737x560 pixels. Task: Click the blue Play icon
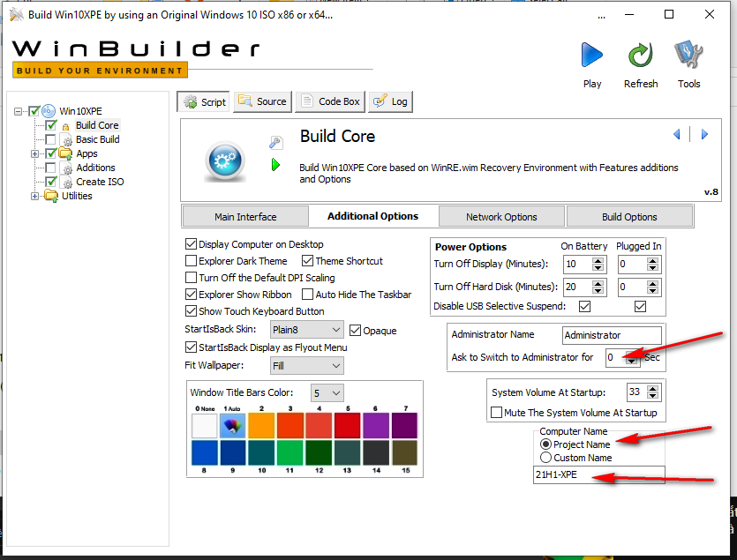point(591,55)
